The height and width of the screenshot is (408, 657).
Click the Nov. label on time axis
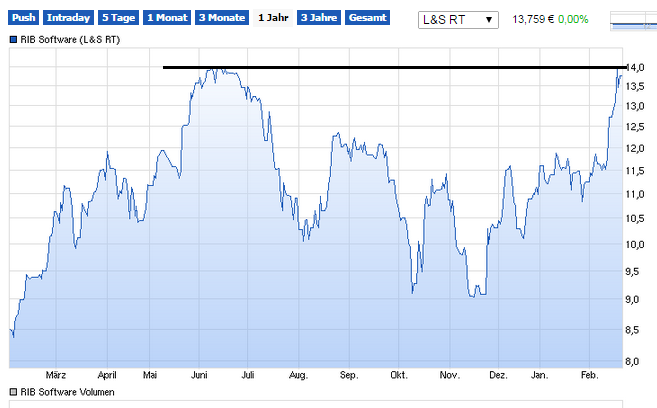448,375
